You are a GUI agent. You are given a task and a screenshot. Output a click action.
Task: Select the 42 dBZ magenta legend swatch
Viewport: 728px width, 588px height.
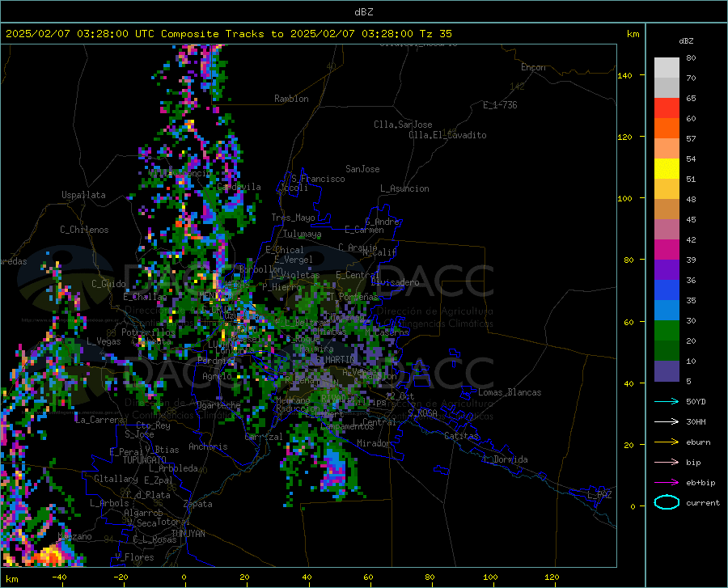[x=667, y=249]
